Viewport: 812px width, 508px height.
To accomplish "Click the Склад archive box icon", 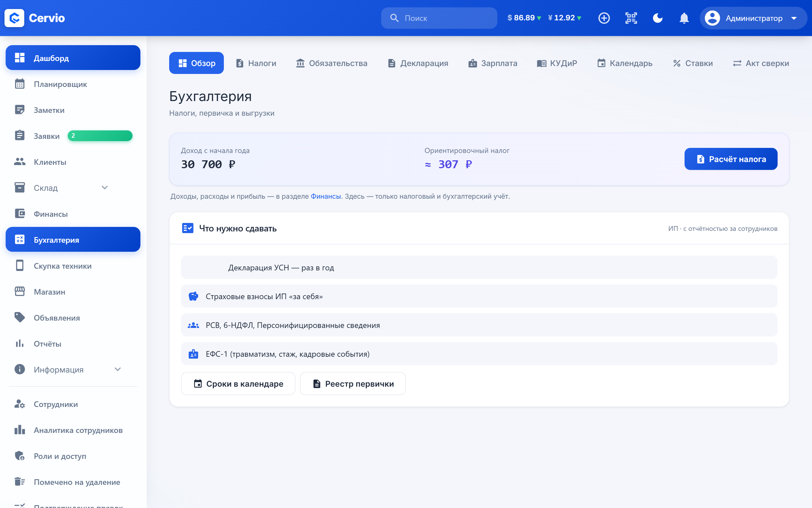I will (20, 188).
